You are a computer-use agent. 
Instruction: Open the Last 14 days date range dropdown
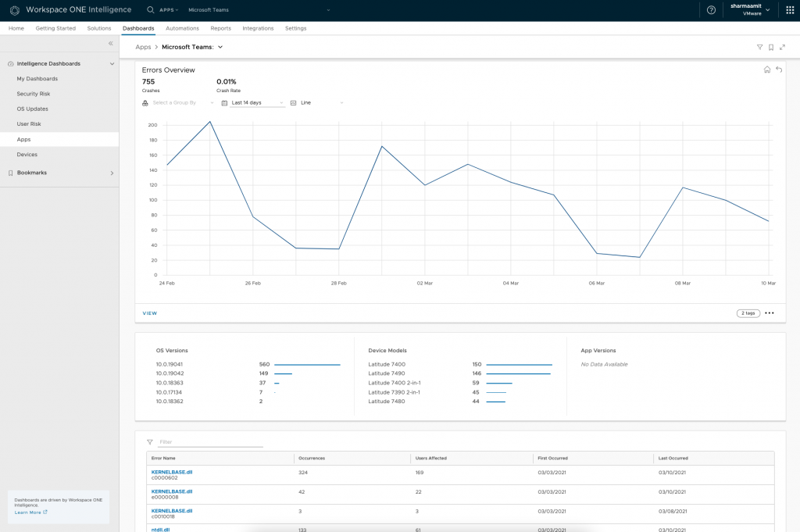pos(254,102)
